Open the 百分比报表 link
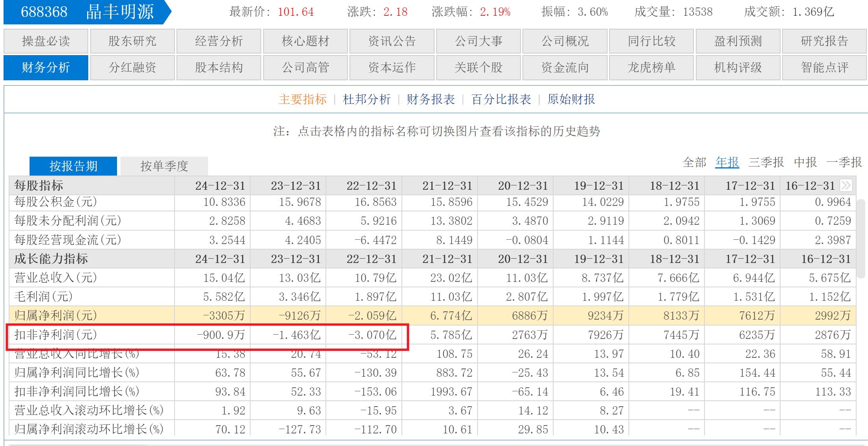This screenshot has width=868, height=446. tap(501, 99)
